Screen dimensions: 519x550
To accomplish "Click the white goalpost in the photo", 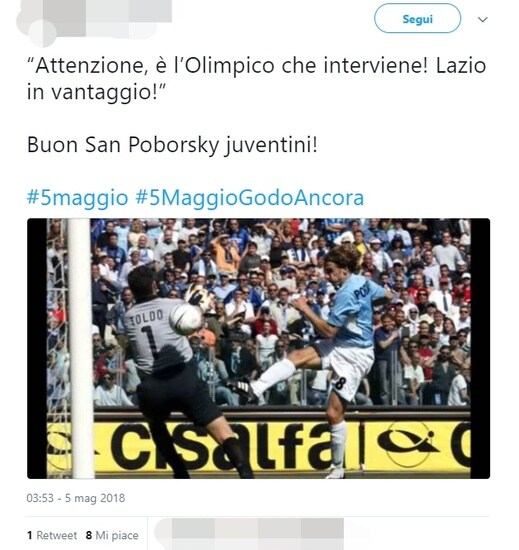I will [x=81, y=348].
